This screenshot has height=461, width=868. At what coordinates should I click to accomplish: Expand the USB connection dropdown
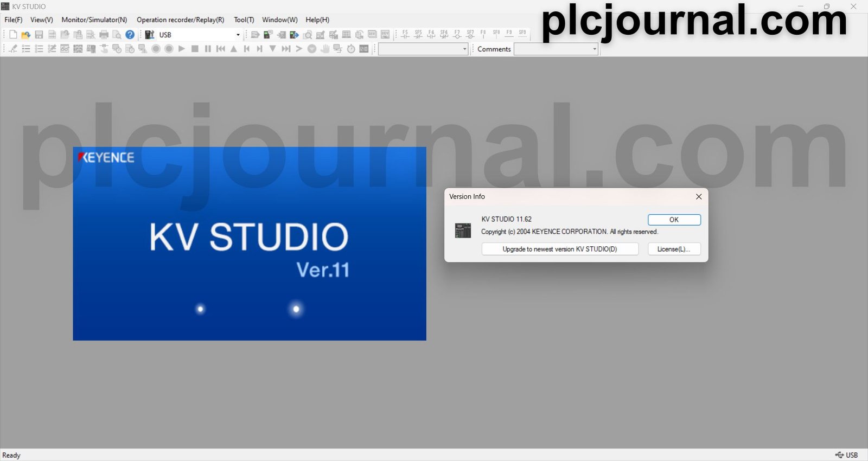point(238,35)
